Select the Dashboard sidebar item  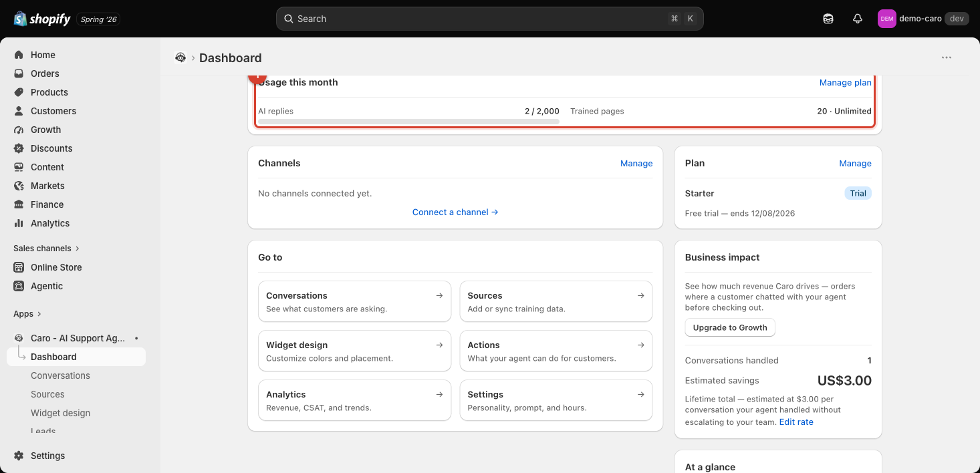coord(76,357)
